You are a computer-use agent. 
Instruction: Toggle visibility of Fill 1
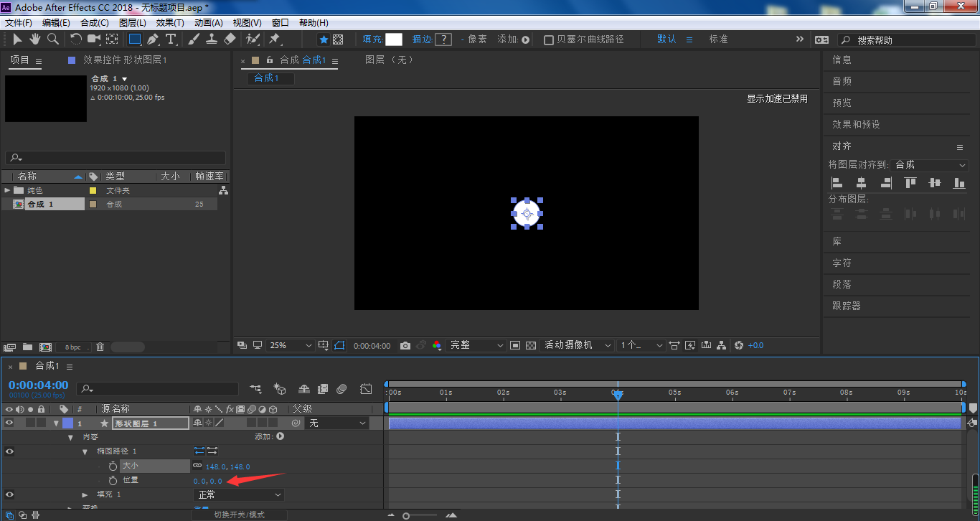point(9,494)
